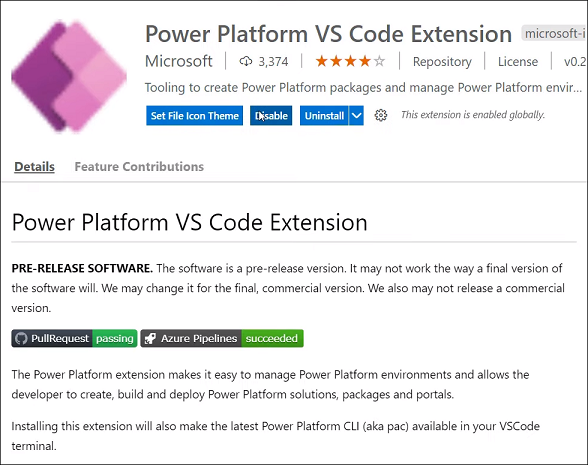The height and width of the screenshot is (465, 588).
Task: Uninstall the Power Platform extension
Action: 324,116
